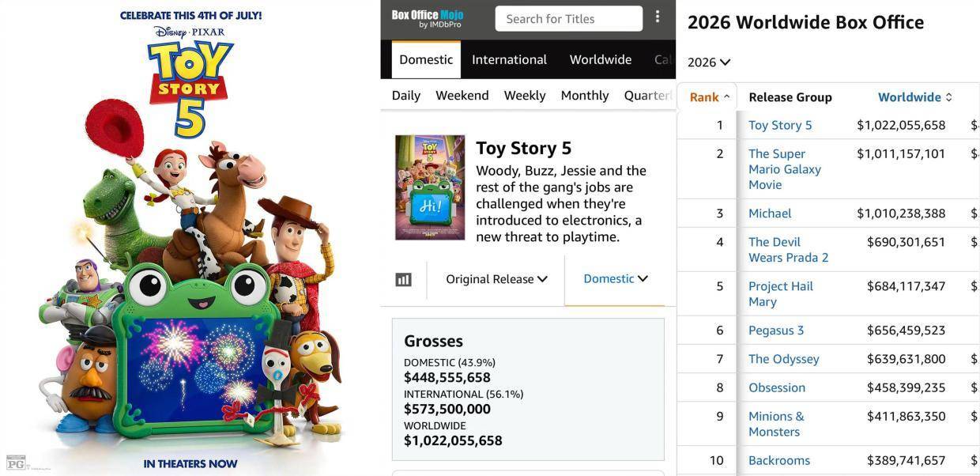980x476 pixels.
Task: Sort by the Rank column arrow
Action: click(726, 97)
